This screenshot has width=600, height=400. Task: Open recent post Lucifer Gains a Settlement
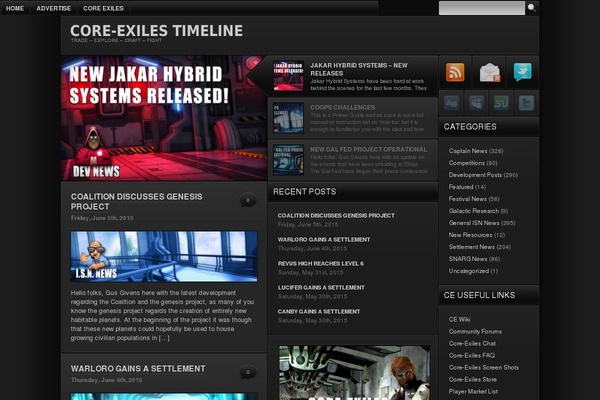coord(321,287)
